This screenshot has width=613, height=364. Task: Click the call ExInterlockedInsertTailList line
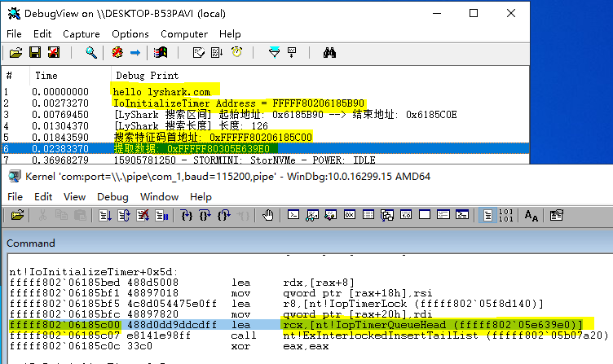pos(309,335)
